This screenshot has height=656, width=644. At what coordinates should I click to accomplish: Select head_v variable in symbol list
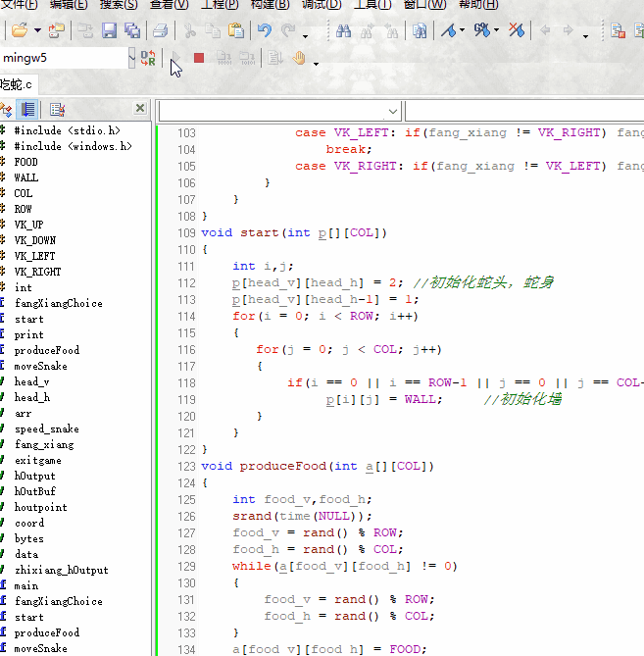pos(31,382)
